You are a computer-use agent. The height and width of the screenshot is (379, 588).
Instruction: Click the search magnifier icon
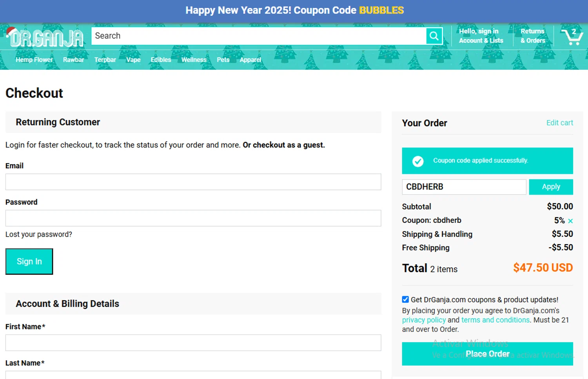pyautogui.click(x=434, y=36)
